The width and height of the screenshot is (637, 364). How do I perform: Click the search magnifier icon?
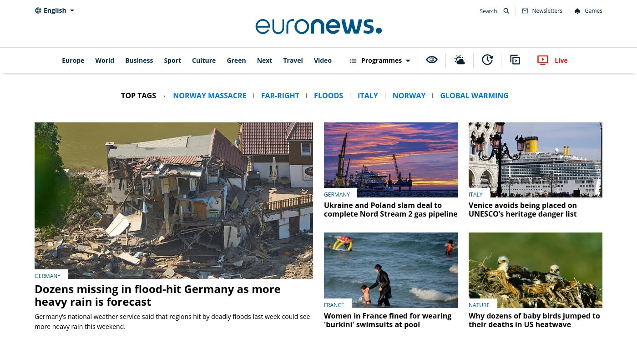[506, 11]
